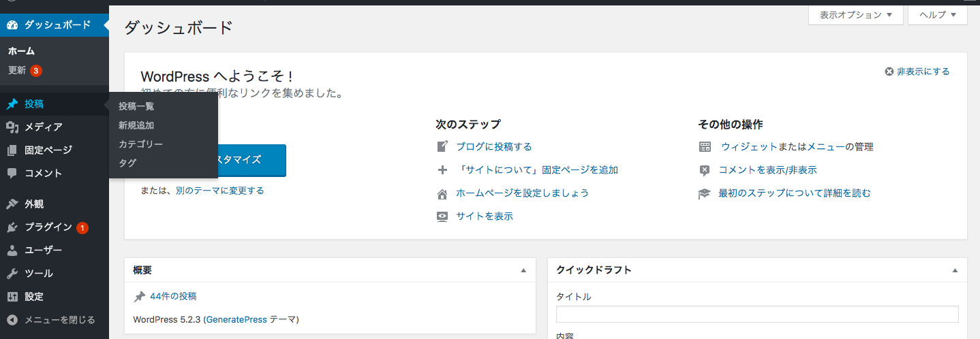Click the plus icon beside 固定ページを追加
The image size is (980, 339).
click(442, 169)
